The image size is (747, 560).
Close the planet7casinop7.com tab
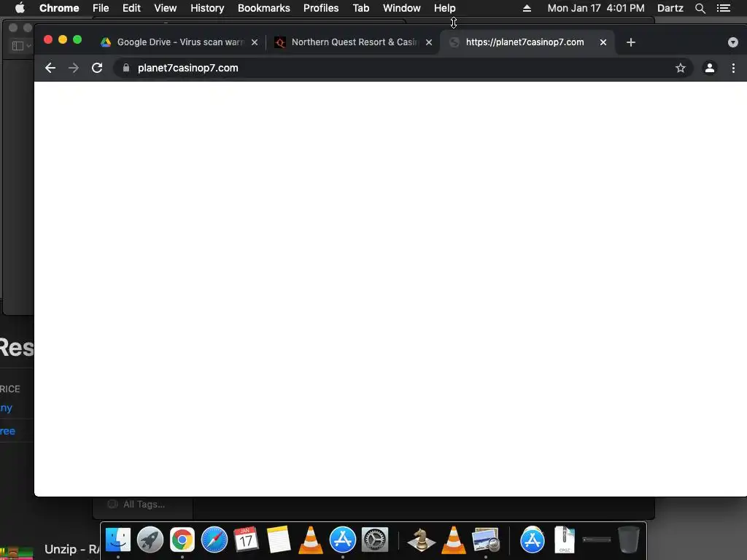coord(603,42)
